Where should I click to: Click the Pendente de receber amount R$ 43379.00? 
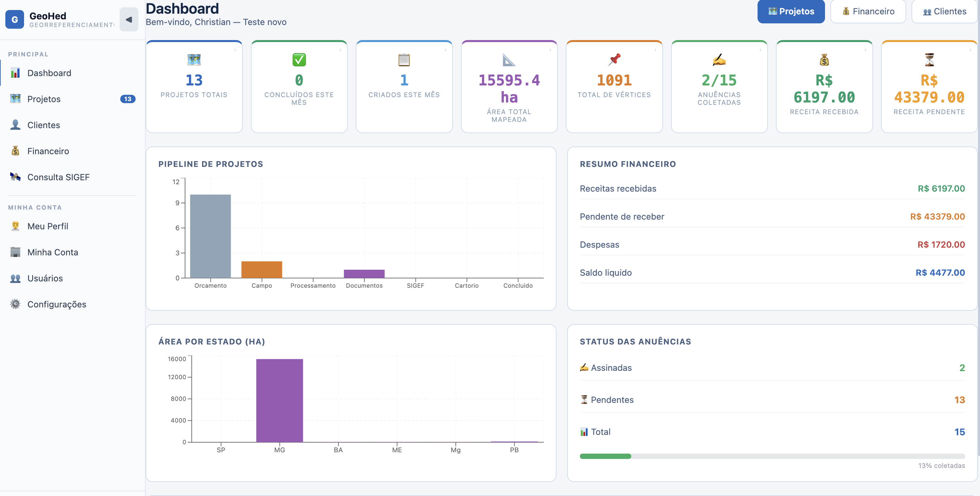coord(937,217)
